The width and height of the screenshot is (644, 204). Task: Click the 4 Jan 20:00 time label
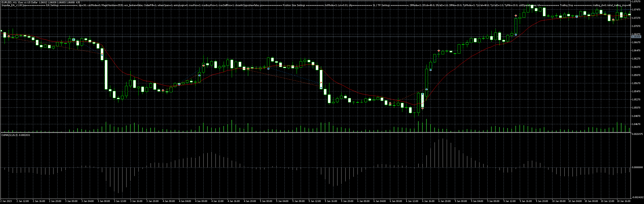click(x=250, y=201)
